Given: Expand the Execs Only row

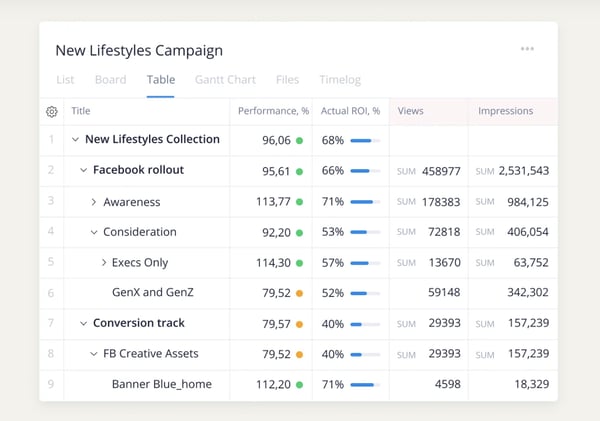Looking at the screenshot, I should point(104,263).
